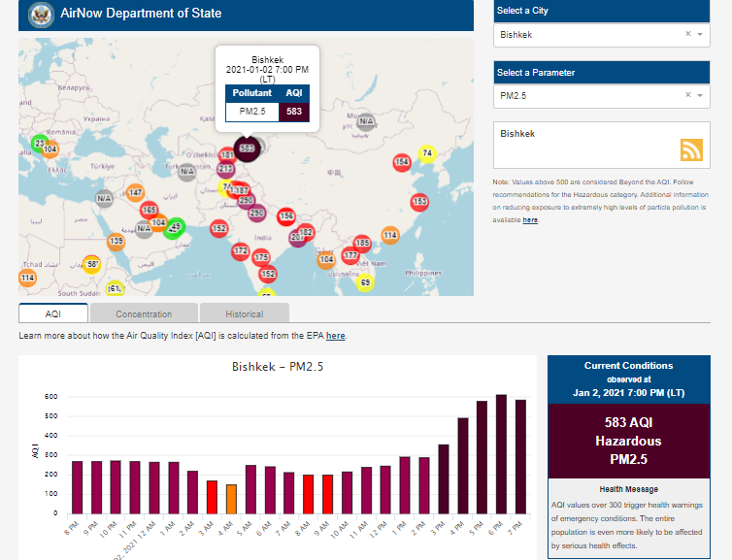Follow the 'here' link about AQI calculation
732x560 pixels.
coord(335,336)
